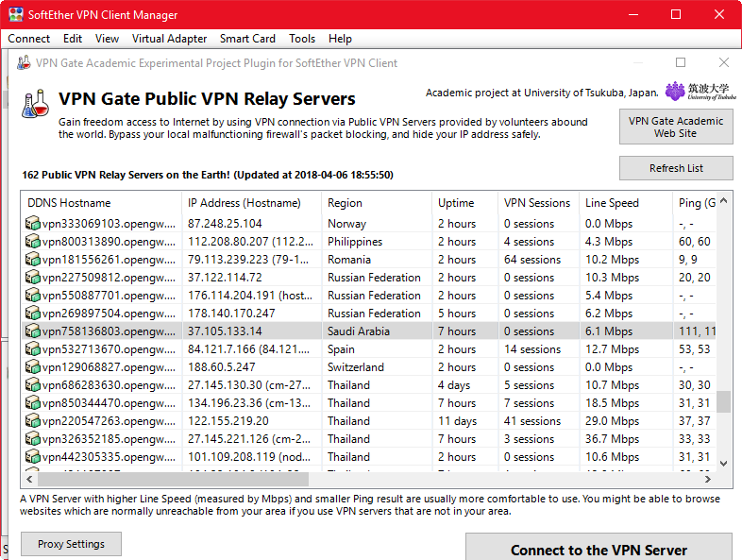Image resolution: width=742 pixels, height=560 pixels.
Task: Click server icon for vpn227509812 row
Action: pyautogui.click(x=33, y=277)
